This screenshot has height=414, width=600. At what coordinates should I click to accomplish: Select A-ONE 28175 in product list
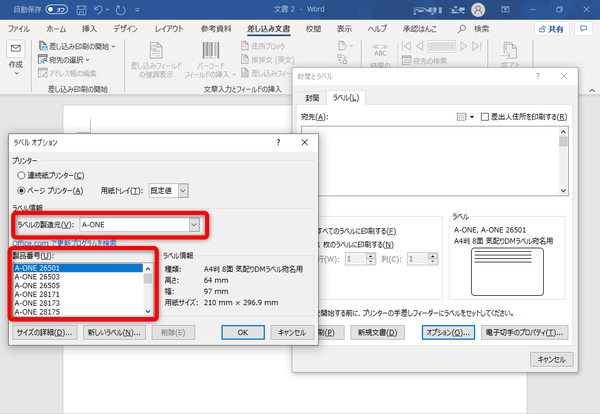(x=78, y=312)
